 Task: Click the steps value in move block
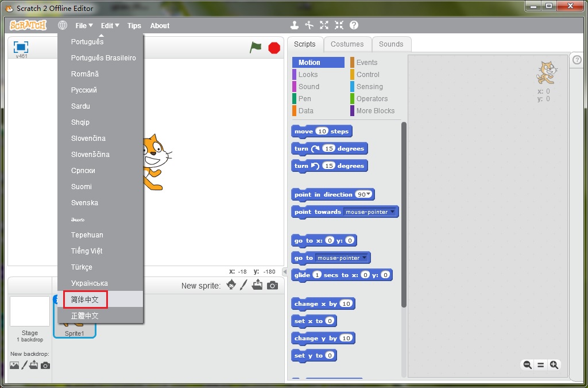(x=322, y=131)
